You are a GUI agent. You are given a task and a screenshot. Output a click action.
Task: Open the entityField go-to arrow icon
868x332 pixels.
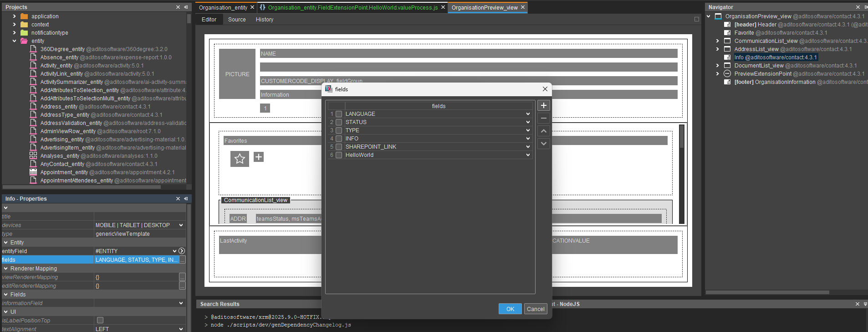[x=182, y=251]
